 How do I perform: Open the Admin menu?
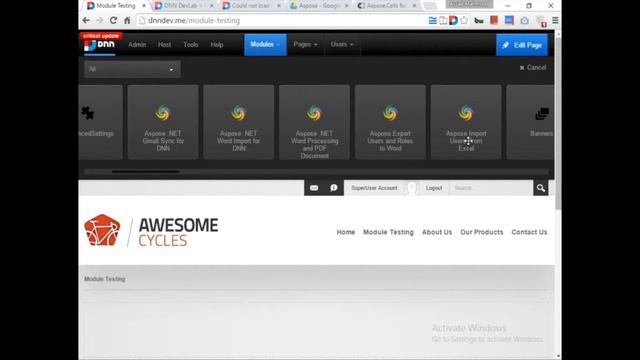137,44
